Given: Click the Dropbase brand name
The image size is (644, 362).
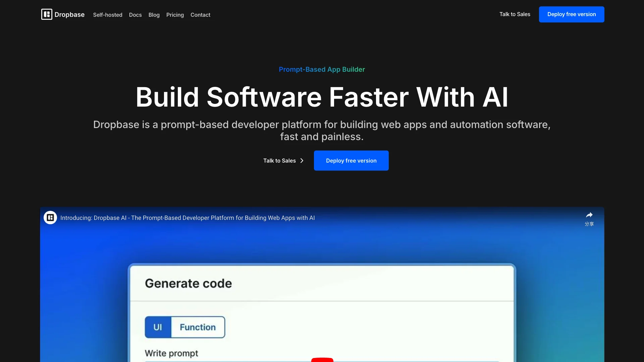Looking at the screenshot, I should point(69,15).
